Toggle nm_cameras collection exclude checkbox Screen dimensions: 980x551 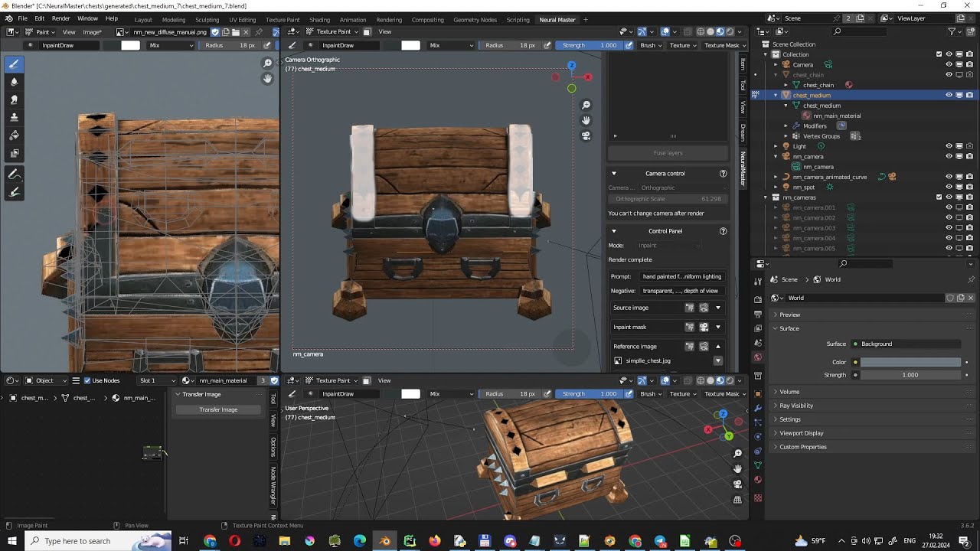(939, 197)
